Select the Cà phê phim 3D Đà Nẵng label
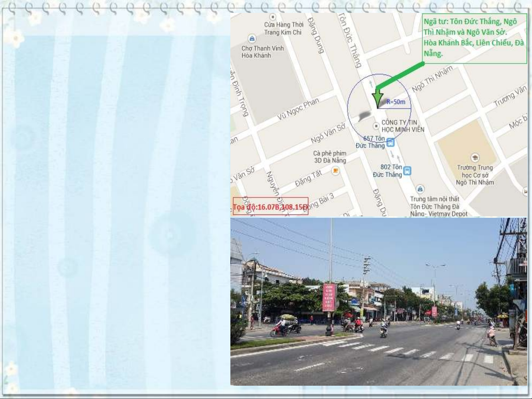Viewport: 532px width, 399px height. 330,157
